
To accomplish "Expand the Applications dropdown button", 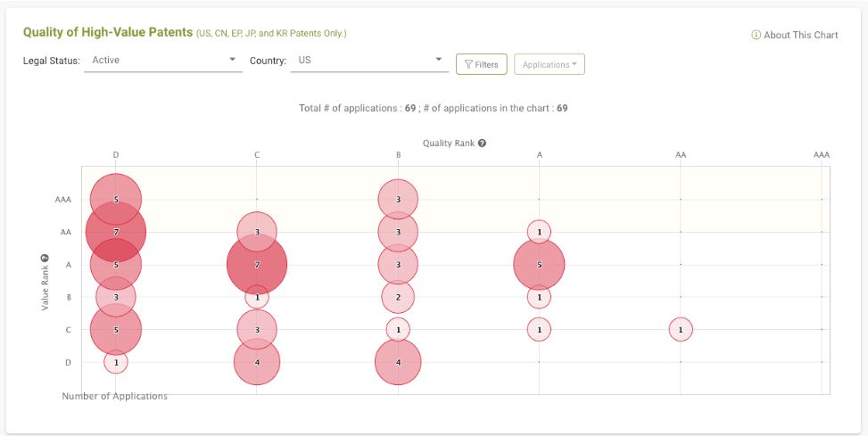I will click(550, 64).
